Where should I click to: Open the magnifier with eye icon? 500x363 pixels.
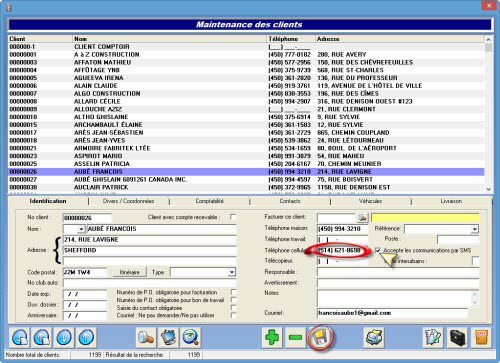click(x=191, y=337)
